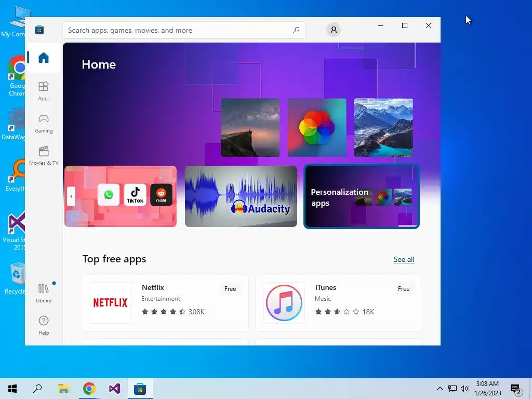This screenshot has width=532, height=399.
Task: Select the Visual Studio desktop shortcut
Action: point(14,231)
